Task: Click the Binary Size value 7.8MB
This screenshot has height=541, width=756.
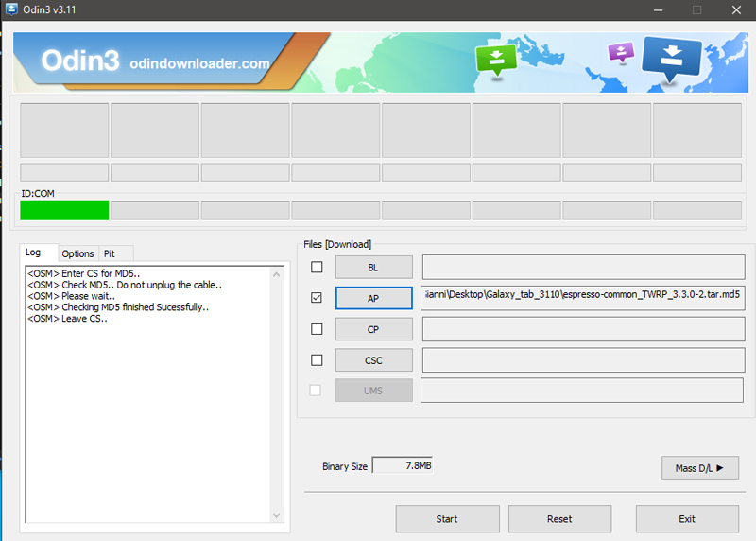Action: 403,465
